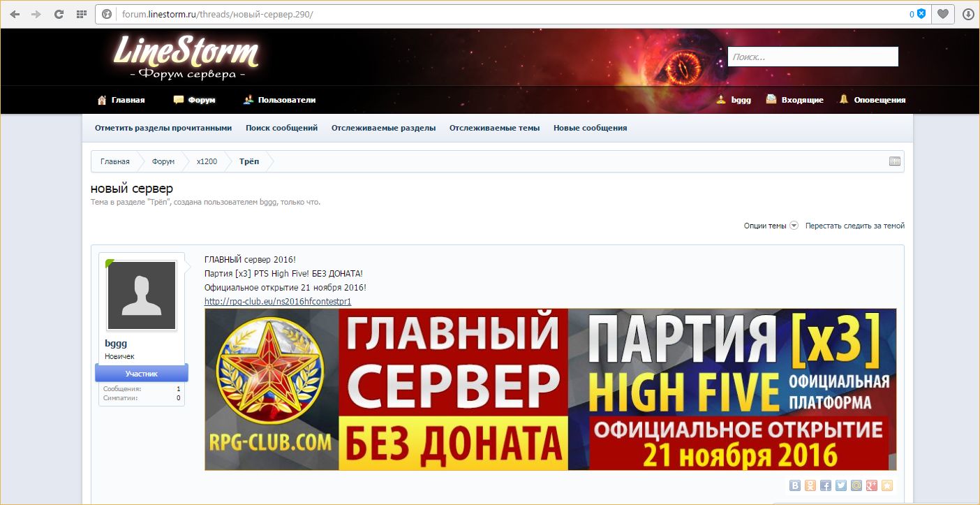Open 'Поиск сообщений' link
The width and height of the screenshot is (980, 505).
281,128
